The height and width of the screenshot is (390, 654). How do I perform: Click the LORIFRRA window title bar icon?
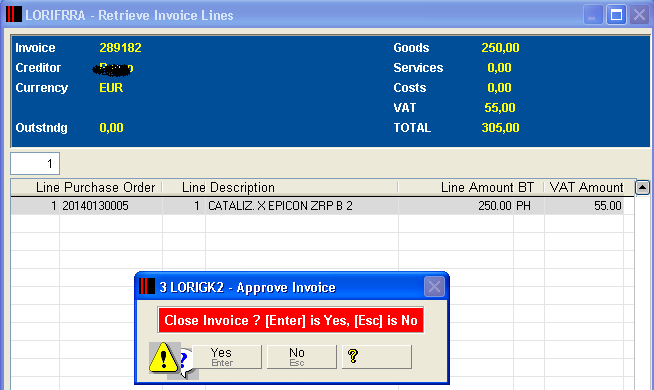(14, 14)
